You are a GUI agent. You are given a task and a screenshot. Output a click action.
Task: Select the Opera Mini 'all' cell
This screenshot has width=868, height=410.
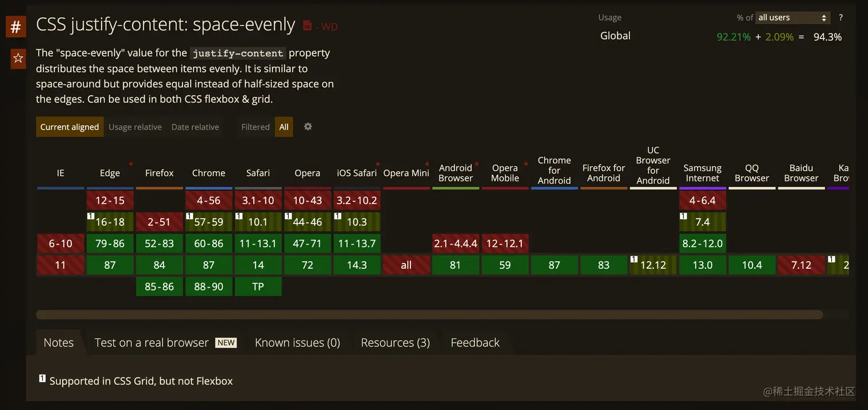[x=406, y=265]
